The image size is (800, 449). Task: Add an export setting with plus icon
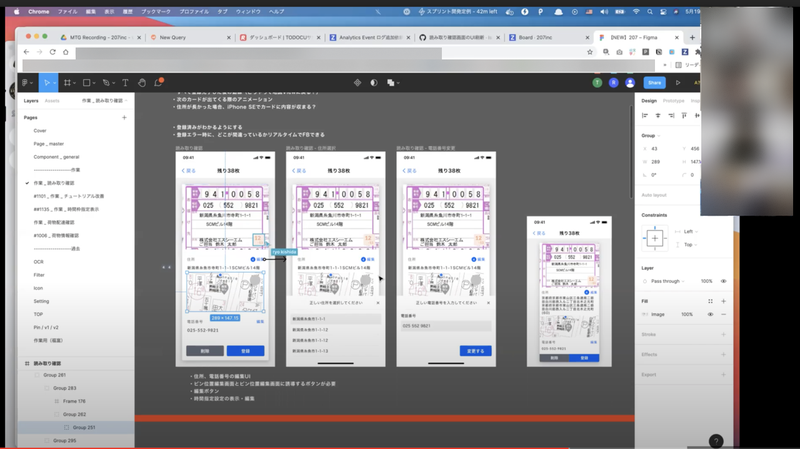[723, 375]
